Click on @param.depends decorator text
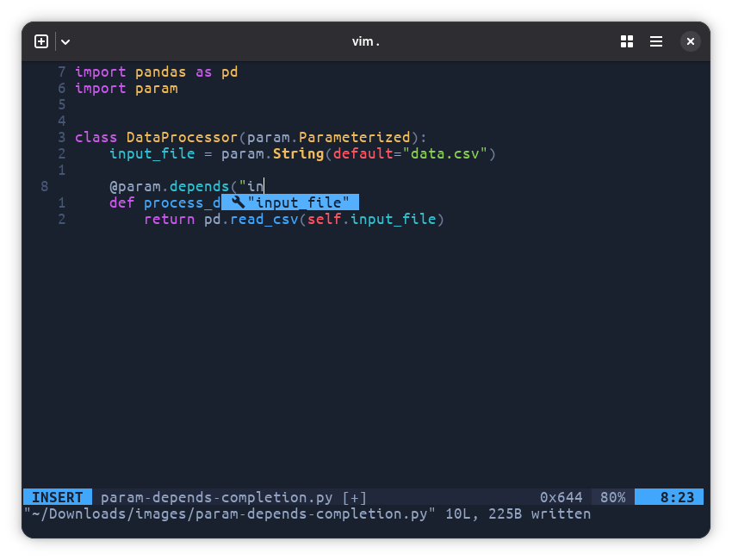The image size is (732, 560). pyautogui.click(x=169, y=186)
